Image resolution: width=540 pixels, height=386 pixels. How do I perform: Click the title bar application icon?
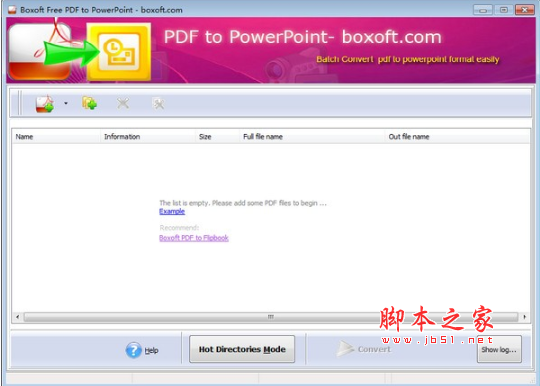(x=12, y=10)
